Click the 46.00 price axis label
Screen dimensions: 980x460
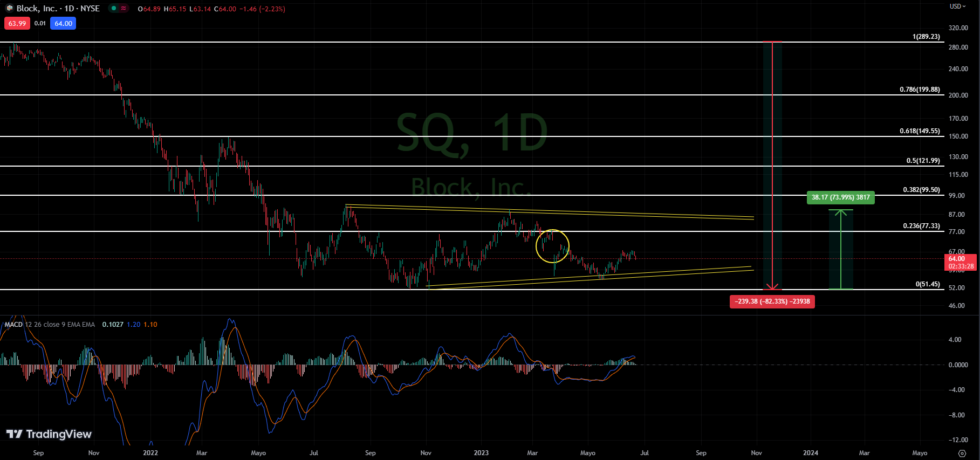coord(956,306)
